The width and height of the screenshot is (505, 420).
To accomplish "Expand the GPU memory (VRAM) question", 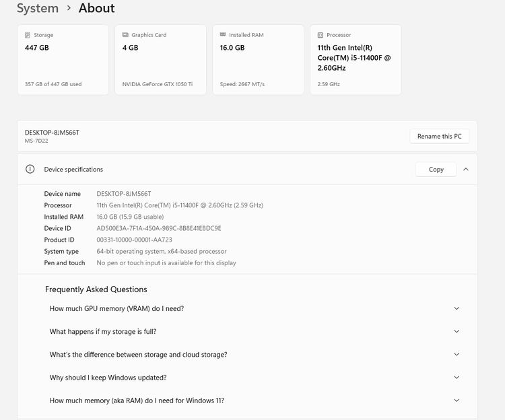I will coord(457,308).
